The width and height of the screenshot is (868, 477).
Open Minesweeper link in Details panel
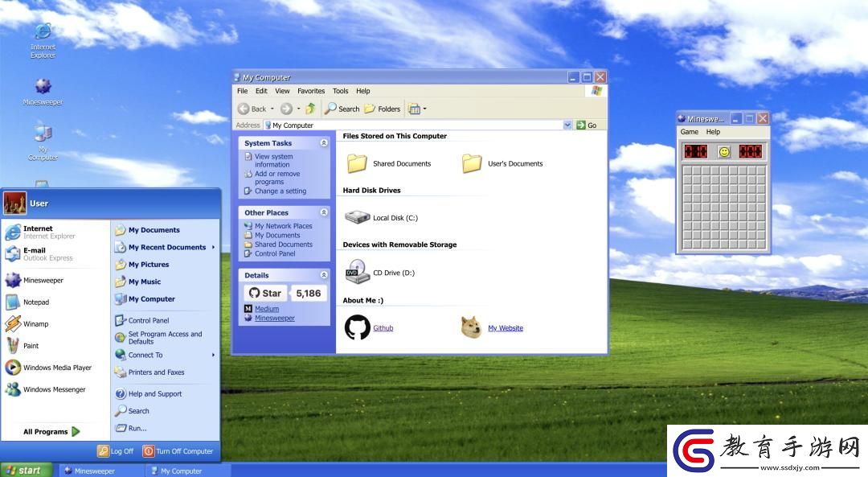[275, 318]
